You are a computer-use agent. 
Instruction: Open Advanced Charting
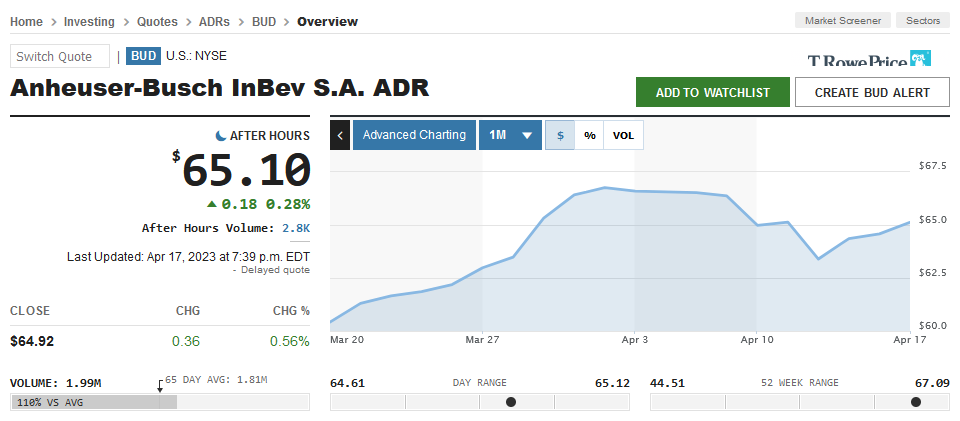[414, 135]
